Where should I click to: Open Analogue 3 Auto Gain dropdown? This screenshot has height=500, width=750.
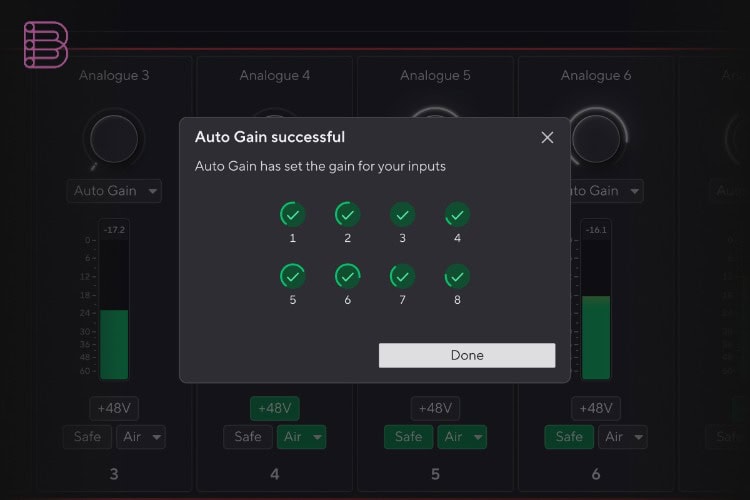coord(114,191)
